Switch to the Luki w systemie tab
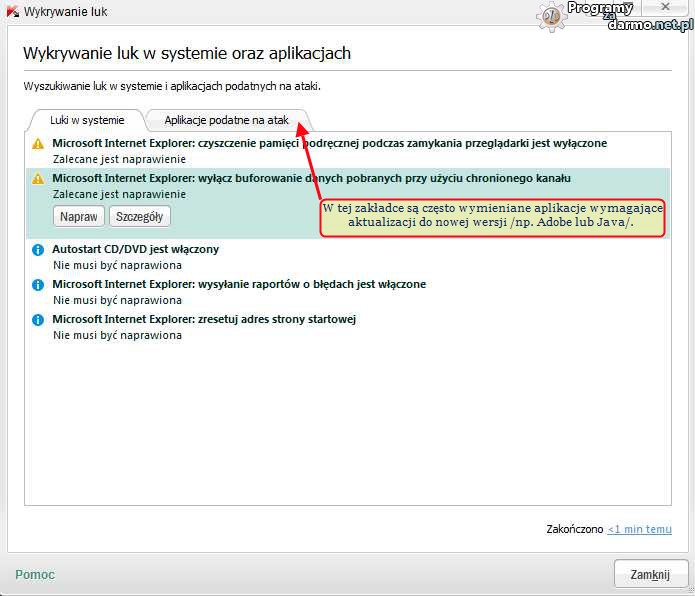The image size is (695, 596). [x=87, y=120]
